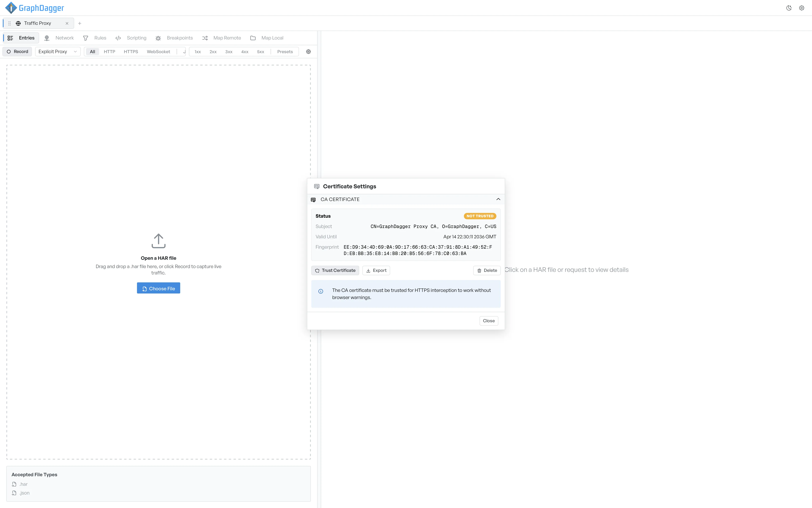Click the Trust Certificate button
Screen dimensions: 812x508
[335, 270]
